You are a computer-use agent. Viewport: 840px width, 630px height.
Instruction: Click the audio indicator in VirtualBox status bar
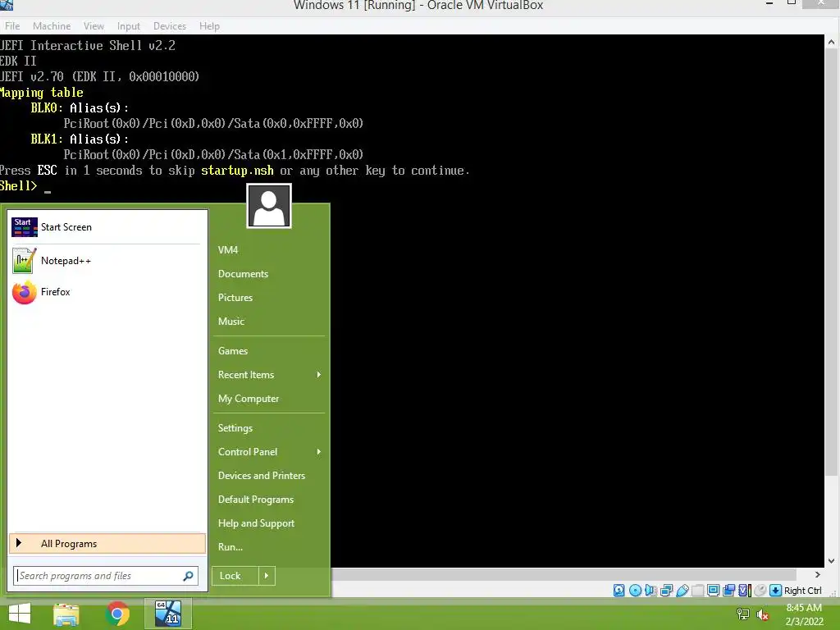click(651, 591)
